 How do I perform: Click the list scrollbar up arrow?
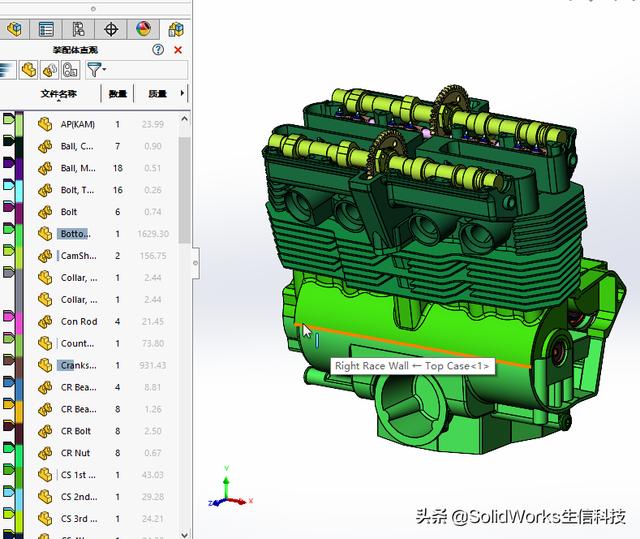[x=184, y=119]
